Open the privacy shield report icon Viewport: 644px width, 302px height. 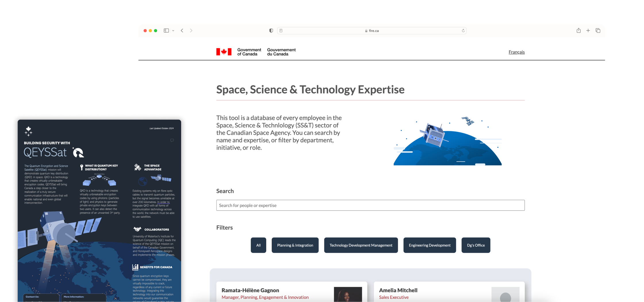tap(271, 31)
